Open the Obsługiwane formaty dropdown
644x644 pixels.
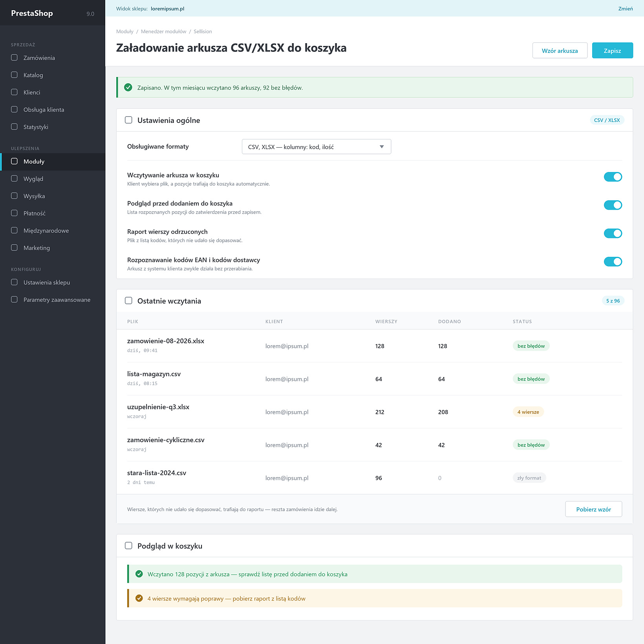tap(317, 147)
